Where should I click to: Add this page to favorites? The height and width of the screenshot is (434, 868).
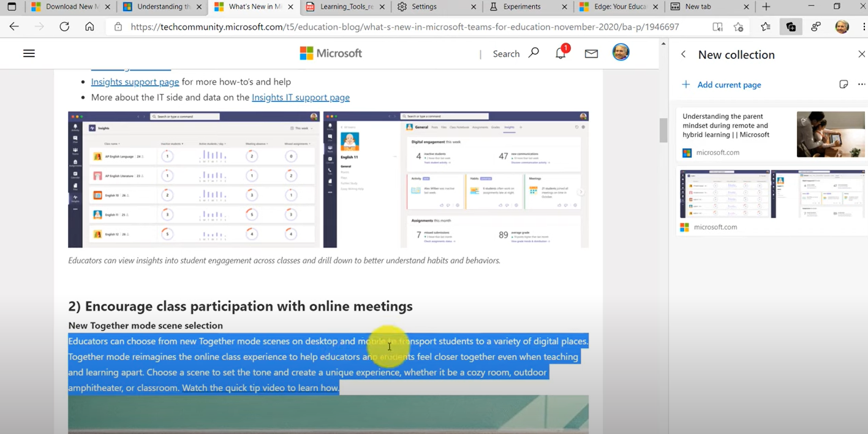tap(739, 27)
